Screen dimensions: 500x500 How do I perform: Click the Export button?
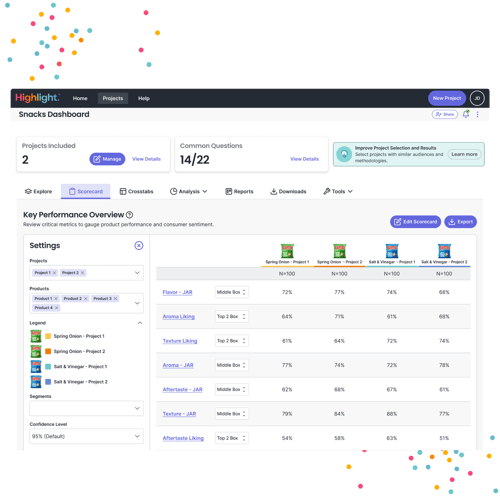(x=460, y=222)
